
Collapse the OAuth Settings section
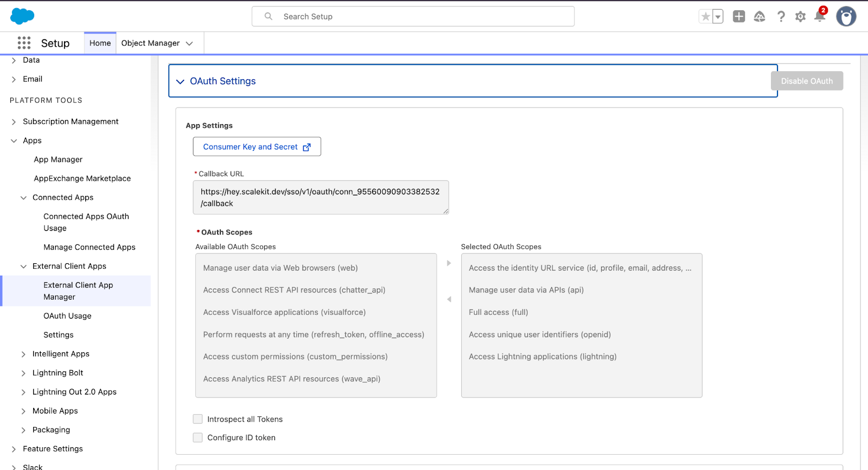coord(181,81)
